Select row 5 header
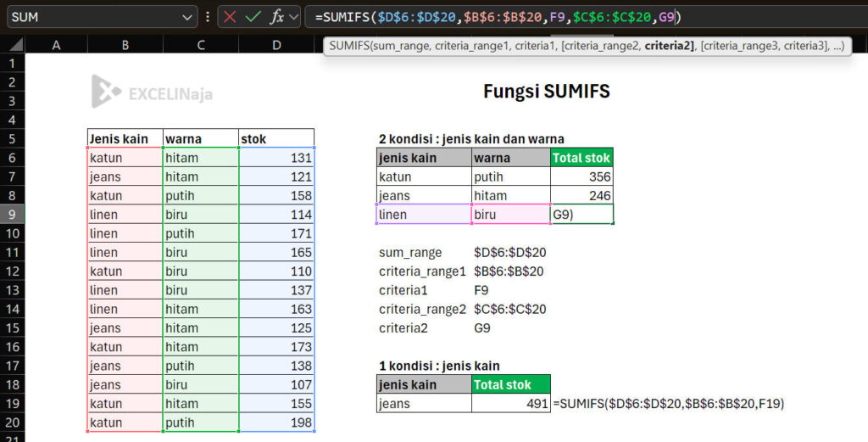Screen dimensions: 868x442 click(x=12, y=138)
